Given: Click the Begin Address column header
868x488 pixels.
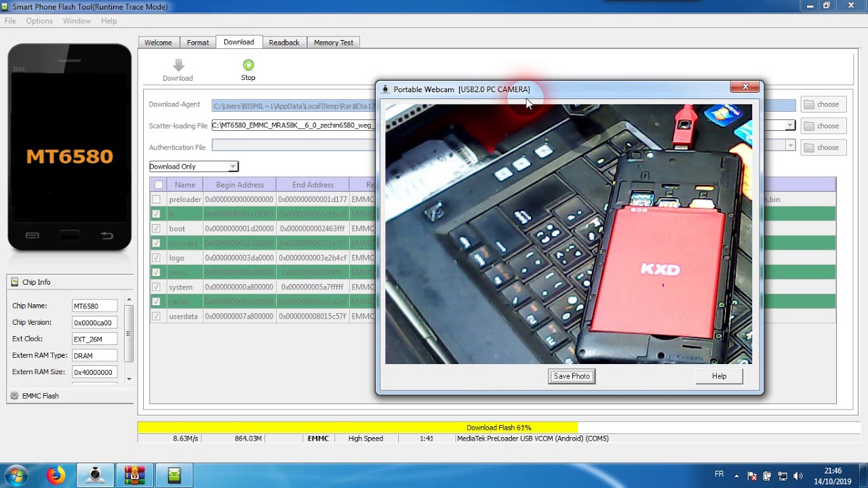Looking at the screenshot, I should (x=240, y=184).
